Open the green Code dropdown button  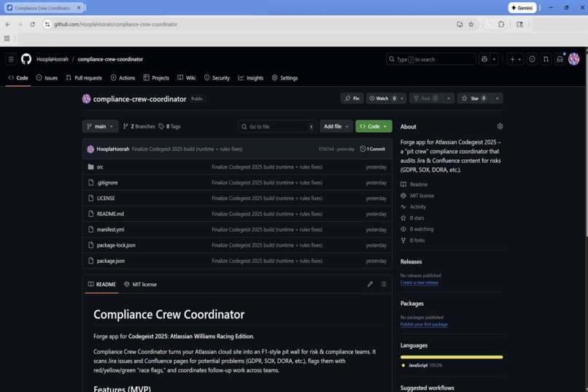click(374, 126)
